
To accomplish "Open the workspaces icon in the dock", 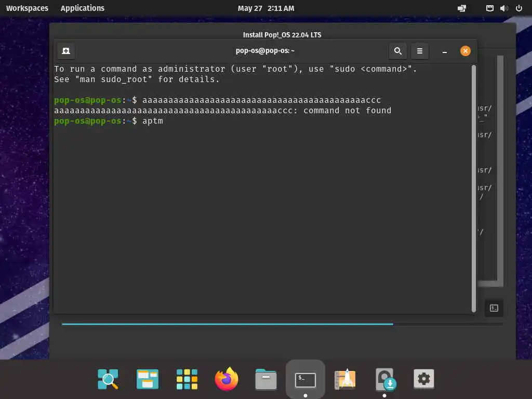I will tap(147, 379).
